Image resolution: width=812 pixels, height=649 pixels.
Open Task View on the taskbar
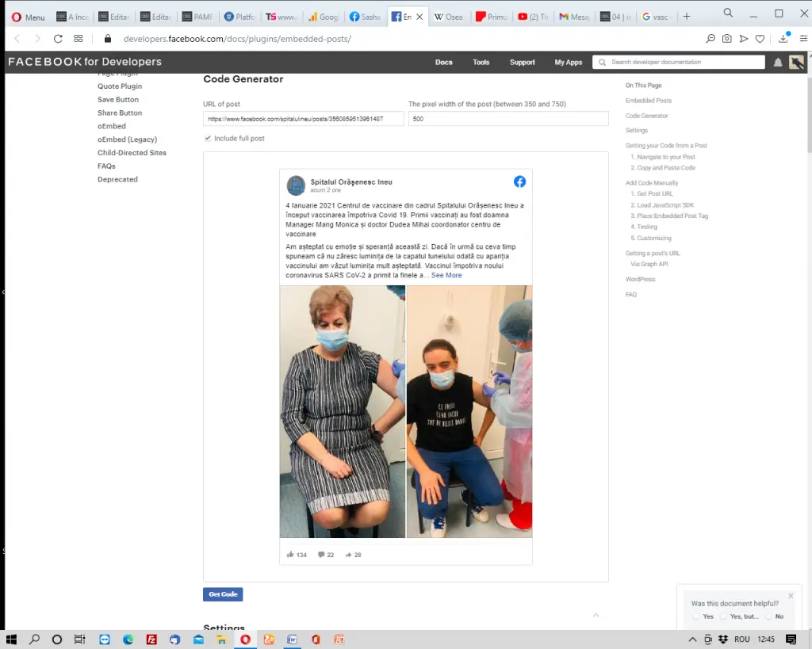tap(80, 639)
